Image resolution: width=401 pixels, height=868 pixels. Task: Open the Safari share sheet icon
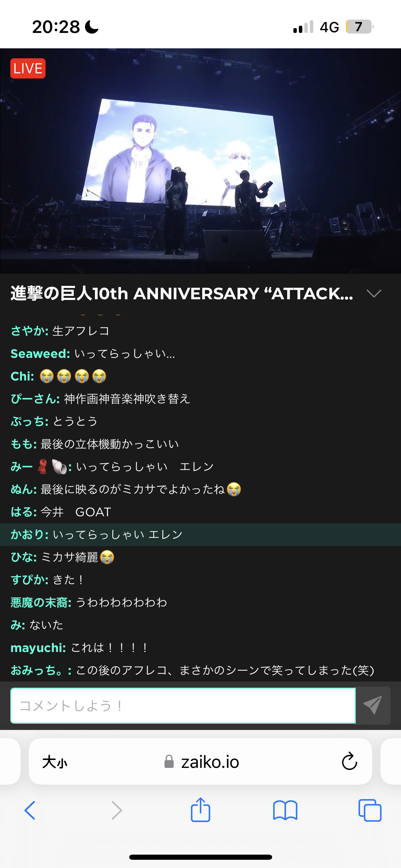(200, 810)
